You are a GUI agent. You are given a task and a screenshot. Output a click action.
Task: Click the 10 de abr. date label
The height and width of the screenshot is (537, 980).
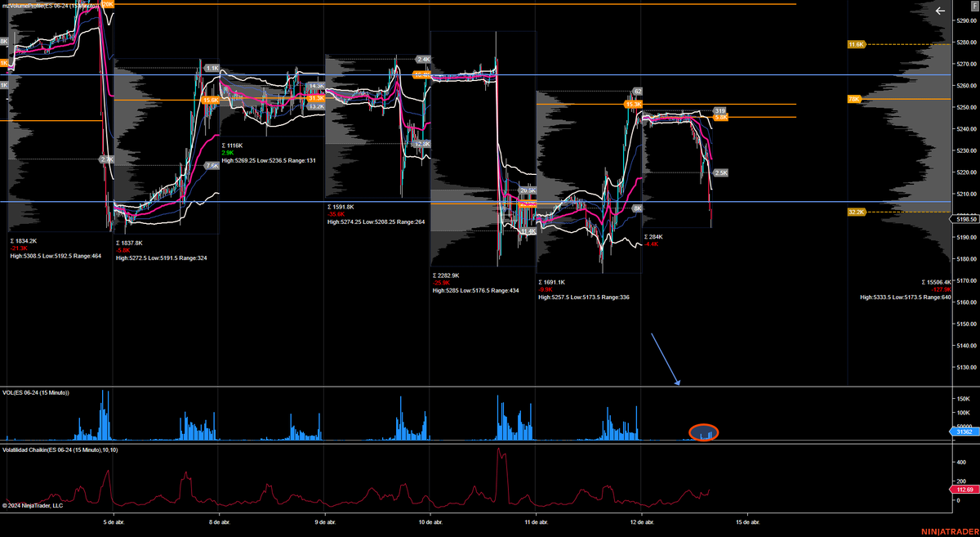point(430,521)
